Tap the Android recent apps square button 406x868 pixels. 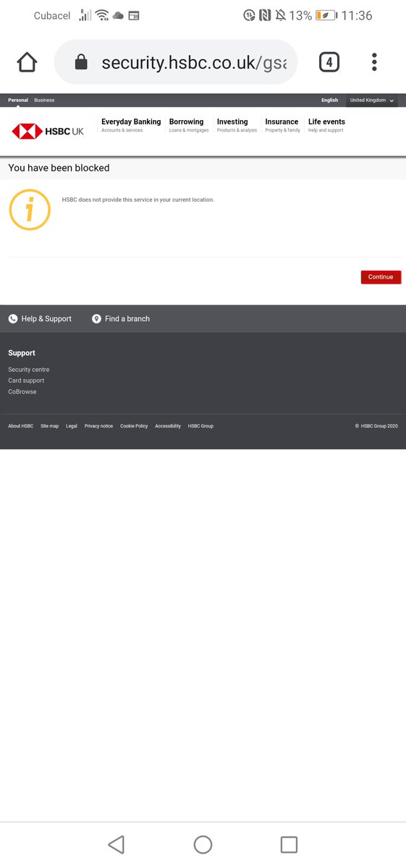tap(289, 844)
